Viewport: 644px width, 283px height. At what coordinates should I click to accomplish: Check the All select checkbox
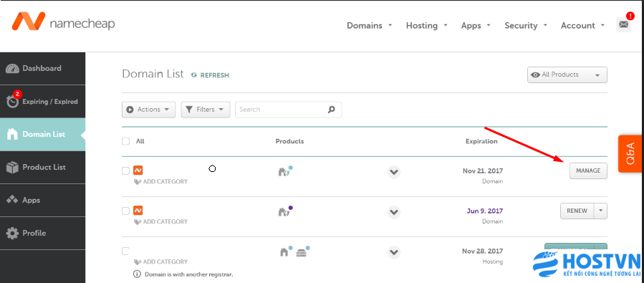[125, 141]
